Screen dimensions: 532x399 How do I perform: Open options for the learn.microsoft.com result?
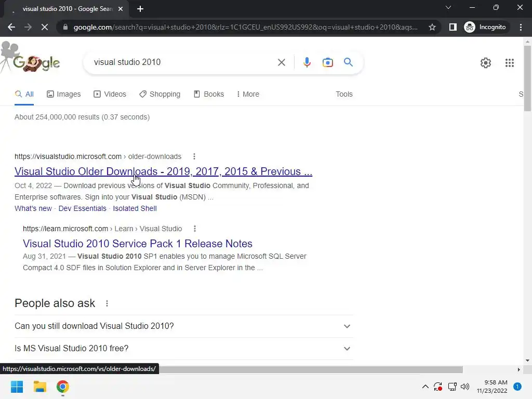tap(195, 229)
